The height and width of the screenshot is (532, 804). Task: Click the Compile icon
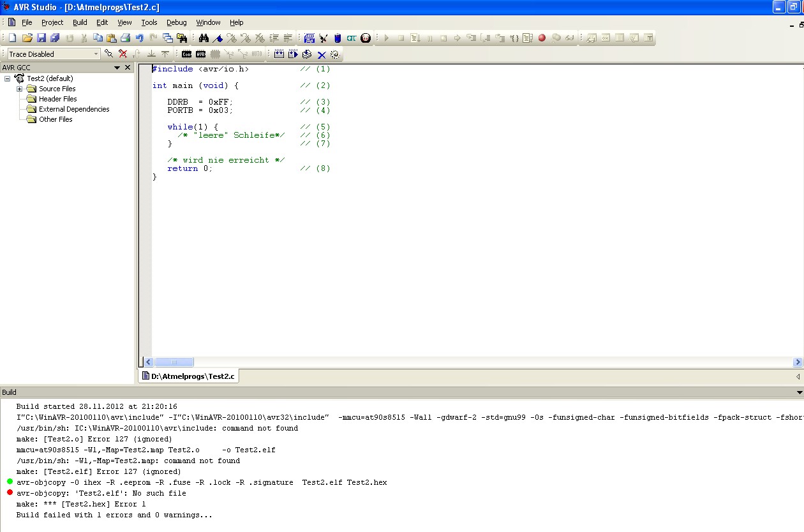click(x=307, y=54)
